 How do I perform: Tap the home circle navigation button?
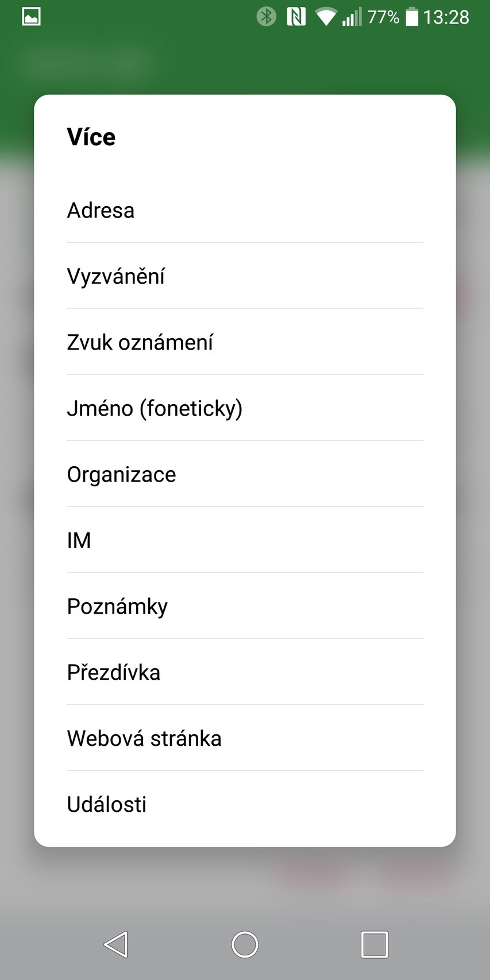(245, 944)
